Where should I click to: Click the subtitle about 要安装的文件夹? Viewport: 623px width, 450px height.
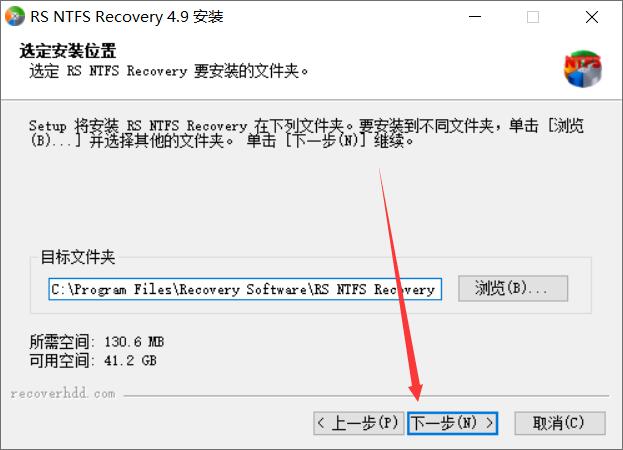point(168,71)
